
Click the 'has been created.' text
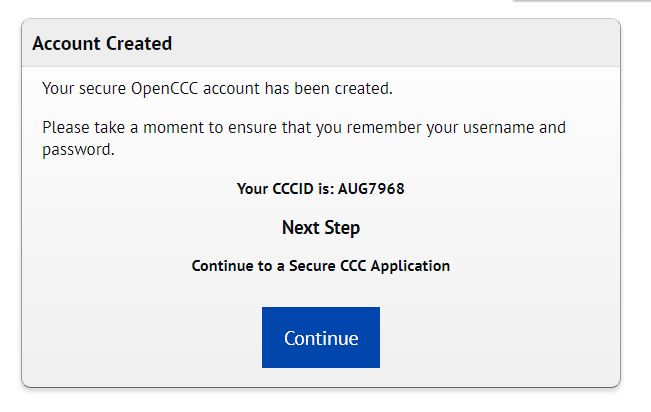click(x=328, y=88)
